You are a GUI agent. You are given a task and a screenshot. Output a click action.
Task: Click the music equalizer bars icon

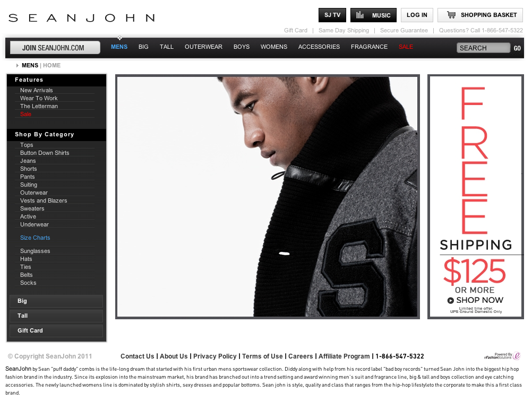click(x=360, y=15)
